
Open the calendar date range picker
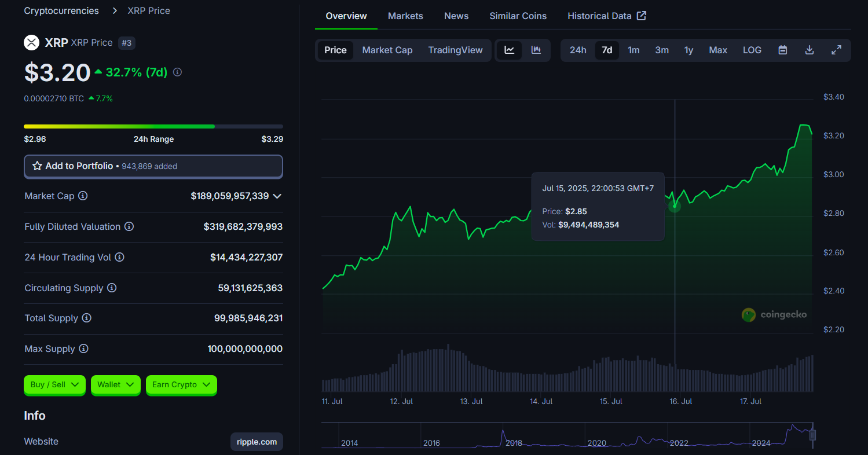point(782,50)
